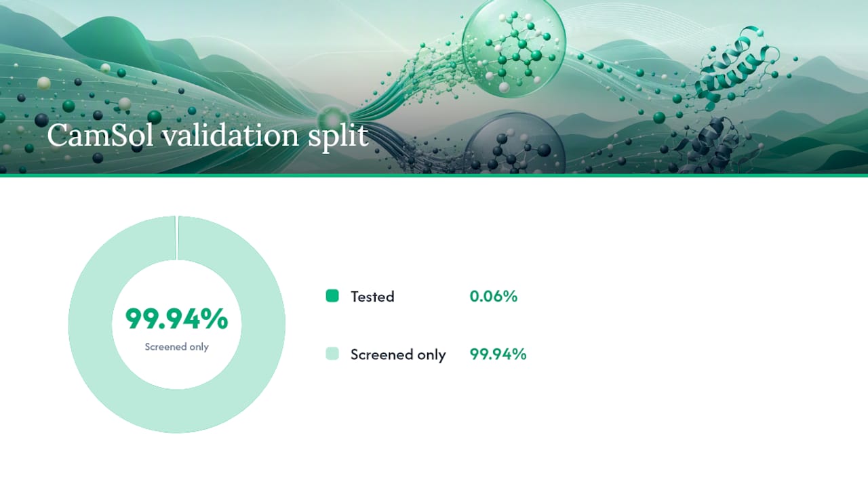
Task: Click the banner's mountain background image
Action: pos(434,87)
